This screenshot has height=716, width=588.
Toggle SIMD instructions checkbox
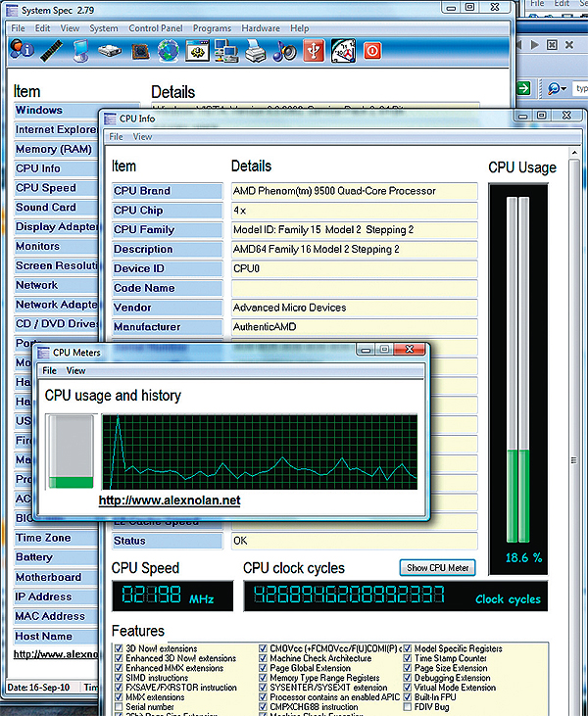click(119, 678)
